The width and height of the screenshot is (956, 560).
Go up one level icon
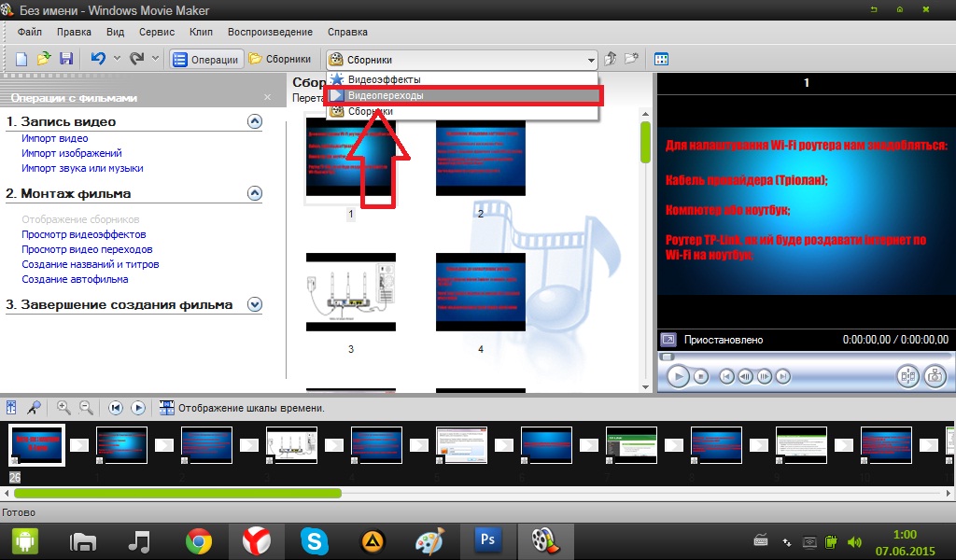pyautogui.click(x=611, y=59)
